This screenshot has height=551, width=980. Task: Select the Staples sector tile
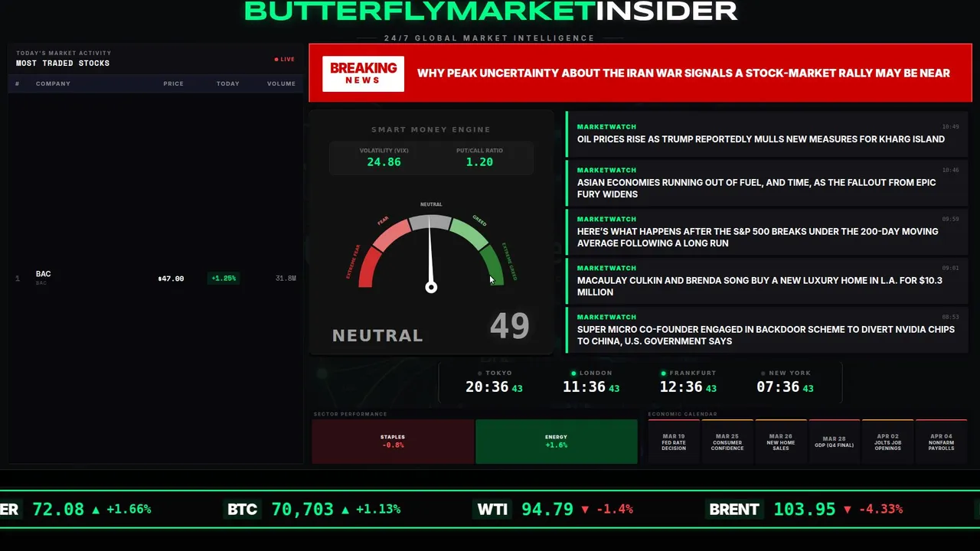[x=393, y=442]
